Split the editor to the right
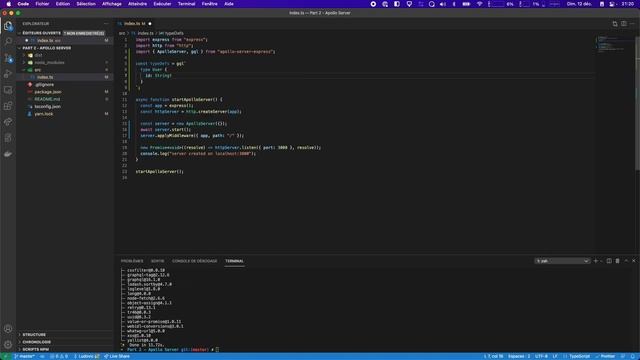The image size is (640, 360). click(624, 24)
